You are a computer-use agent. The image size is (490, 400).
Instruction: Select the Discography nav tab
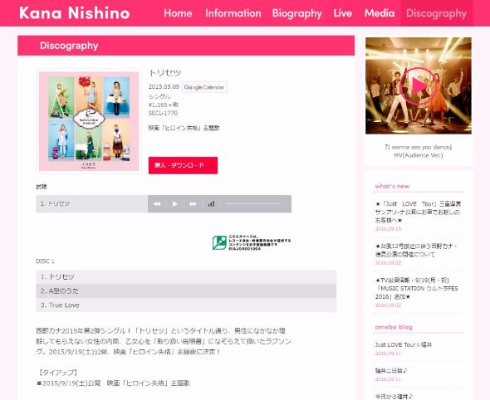click(x=436, y=13)
